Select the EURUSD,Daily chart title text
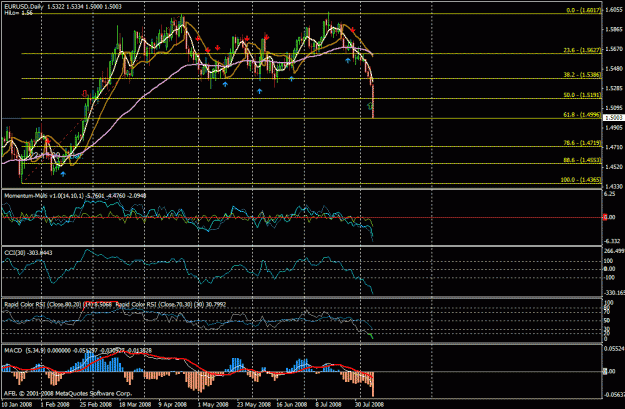This screenshot has width=625, height=409. coord(24,7)
